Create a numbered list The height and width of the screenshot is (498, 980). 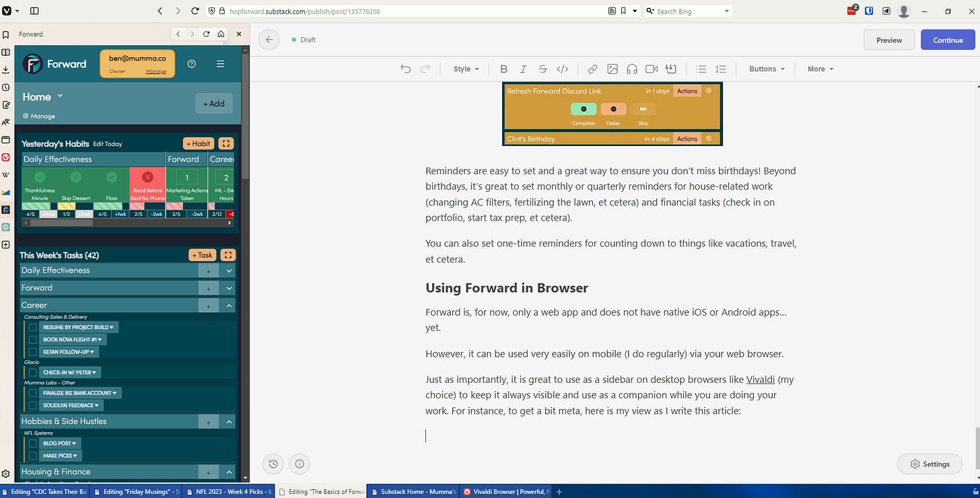click(721, 69)
